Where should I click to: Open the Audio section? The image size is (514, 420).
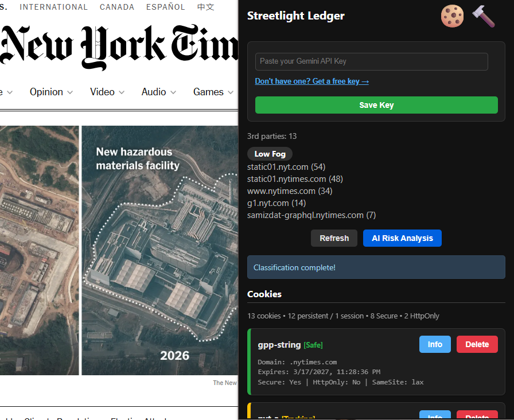tap(154, 92)
